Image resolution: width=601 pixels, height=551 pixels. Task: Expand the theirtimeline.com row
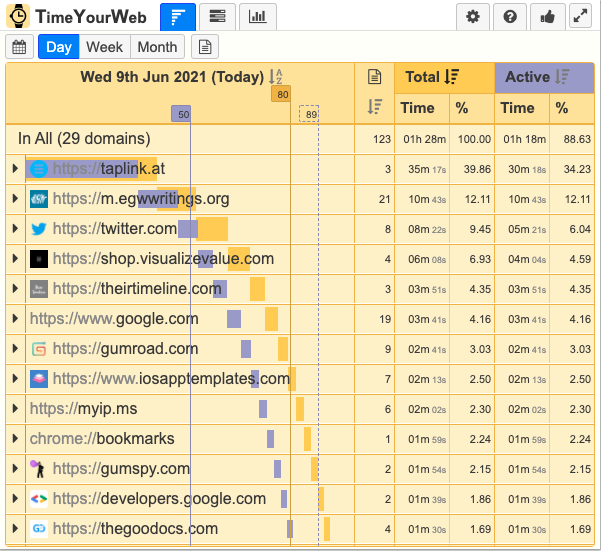click(15, 289)
